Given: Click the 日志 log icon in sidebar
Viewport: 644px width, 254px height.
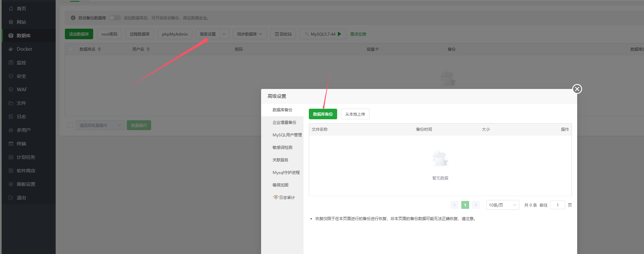Looking at the screenshot, I should (11, 117).
